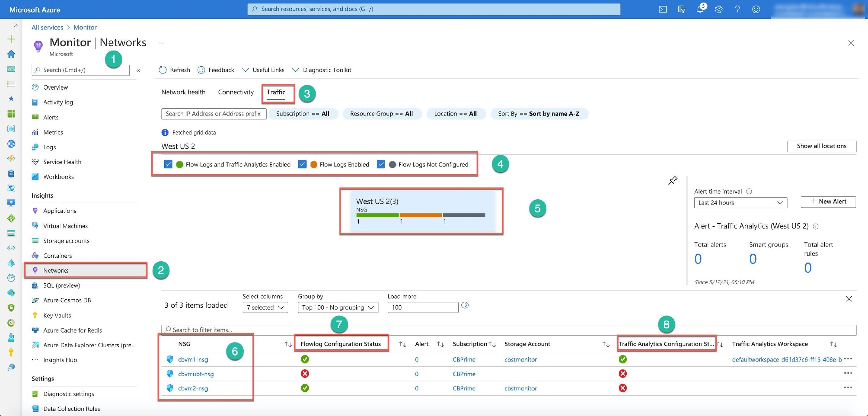868x416 pixels.
Task: Uncheck Flow Logs and Traffic Analytics Enabled
Action: (x=168, y=164)
